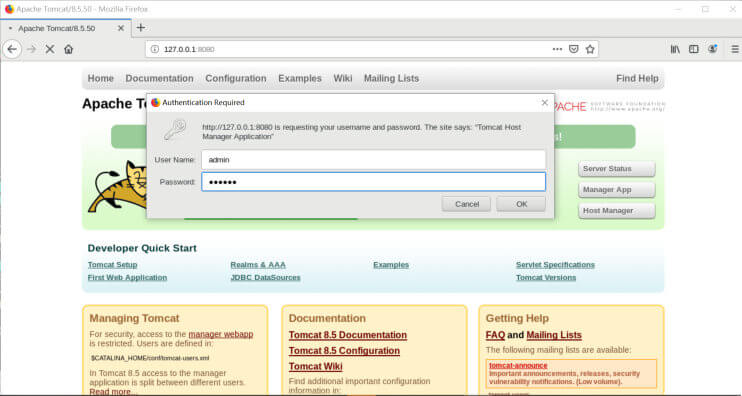This screenshot has width=742, height=396.
Task: Click the User Name field with admin
Action: (x=373, y=160)
